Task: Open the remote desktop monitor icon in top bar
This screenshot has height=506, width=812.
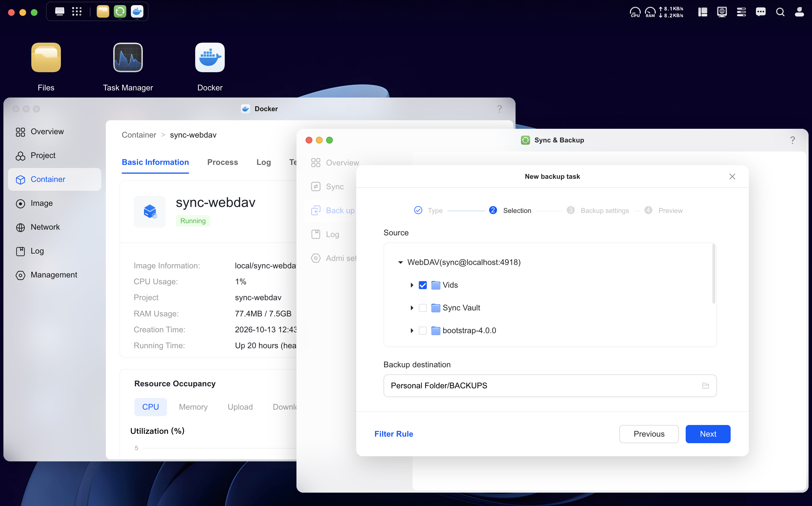Action: pyautogui.click(x=722, y=12)
